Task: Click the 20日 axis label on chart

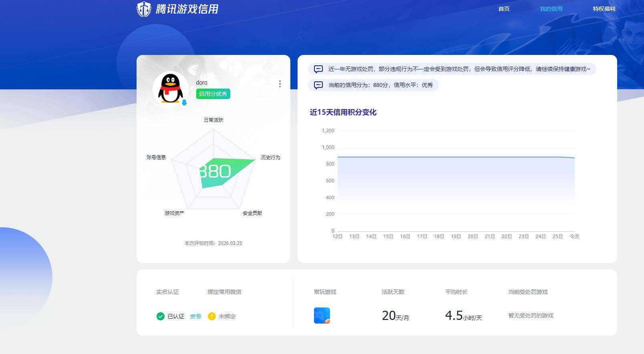Action: click(473, 237)
